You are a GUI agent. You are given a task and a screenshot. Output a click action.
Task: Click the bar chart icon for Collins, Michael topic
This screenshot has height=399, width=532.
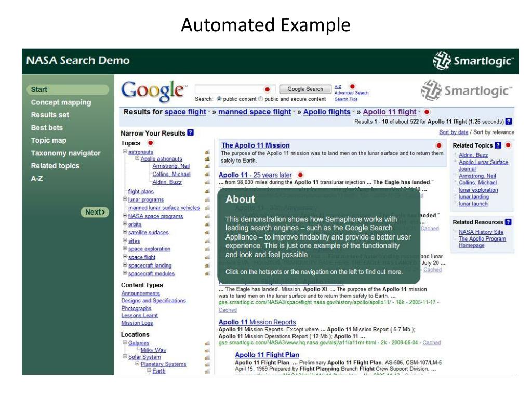click(x=207, y=174)
